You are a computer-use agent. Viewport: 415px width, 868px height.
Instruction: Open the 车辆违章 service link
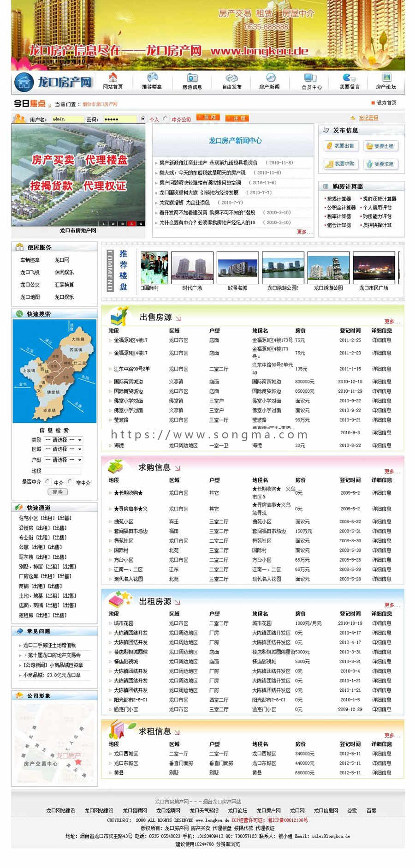[x=30, y=260]
